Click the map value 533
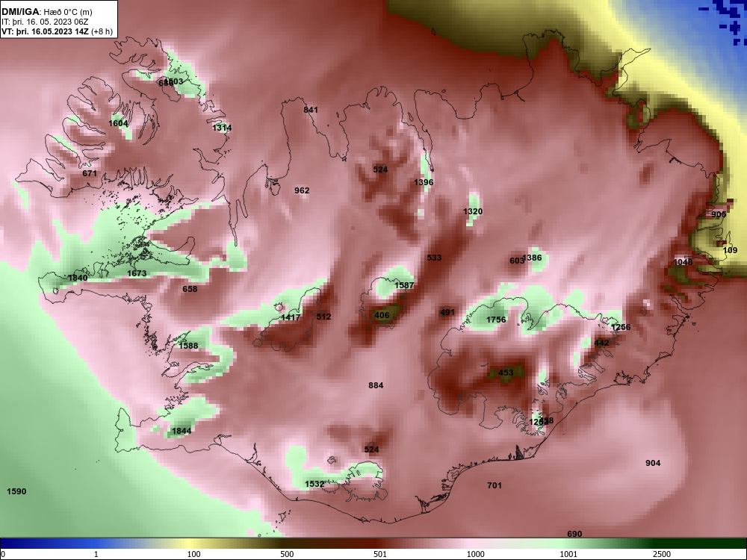 point(434,258)
